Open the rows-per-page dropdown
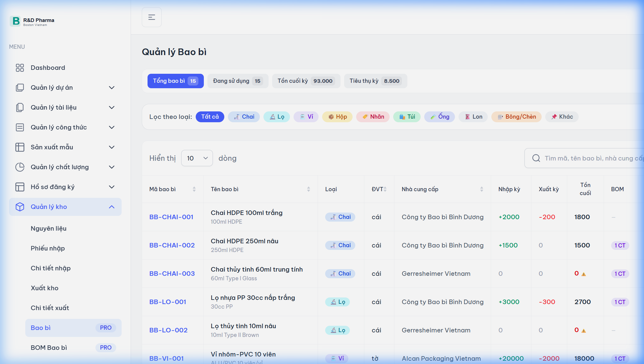 point(197,158)
